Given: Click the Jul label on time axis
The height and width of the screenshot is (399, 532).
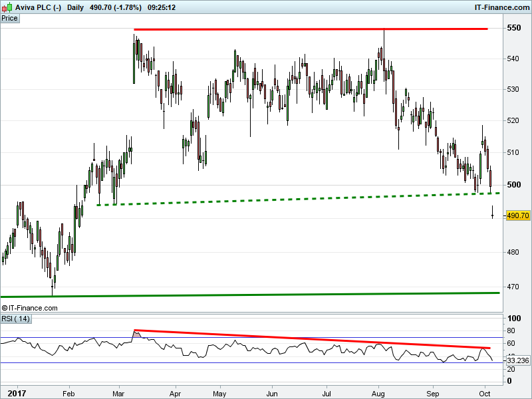Looking at the screenshot, I should pos(327,394).
